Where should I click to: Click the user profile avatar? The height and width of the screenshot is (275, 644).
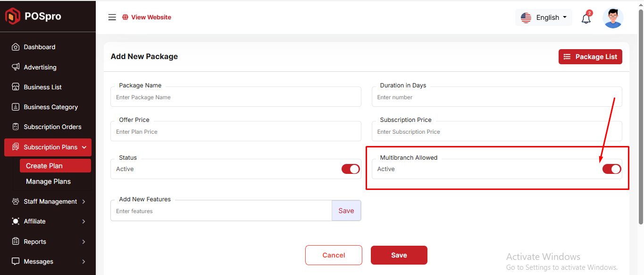click(x=613, y=18)
